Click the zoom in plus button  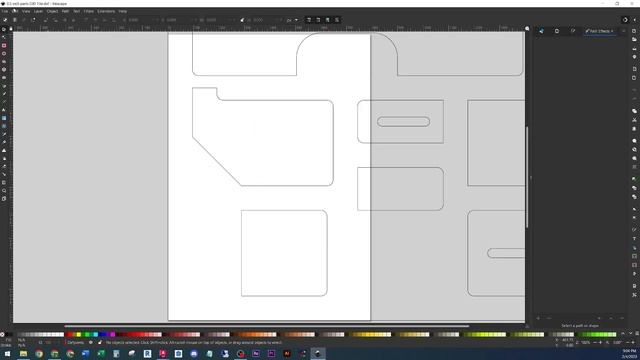pyautogui.click(x=600, y=342)
